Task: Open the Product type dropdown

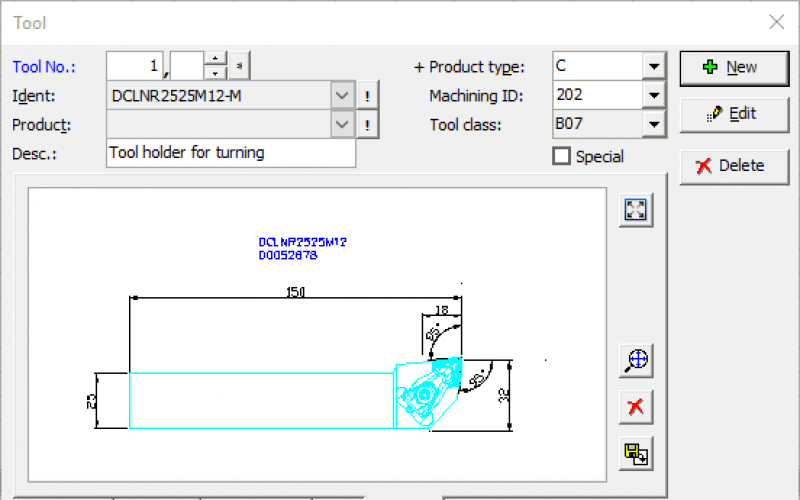Action: (x=654, y=67)
